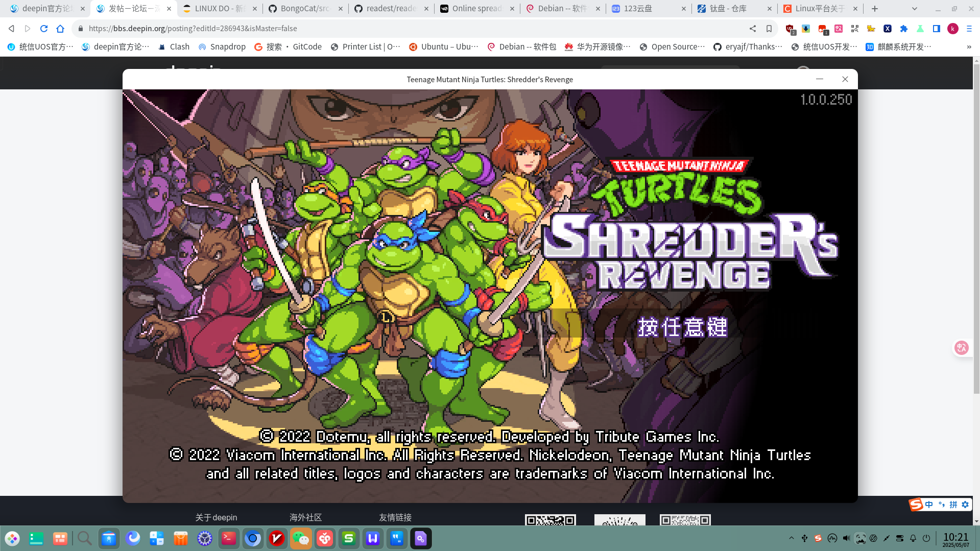Switch to the 'LINUX DO' tab
980x551 pixels.
(220, 8)
